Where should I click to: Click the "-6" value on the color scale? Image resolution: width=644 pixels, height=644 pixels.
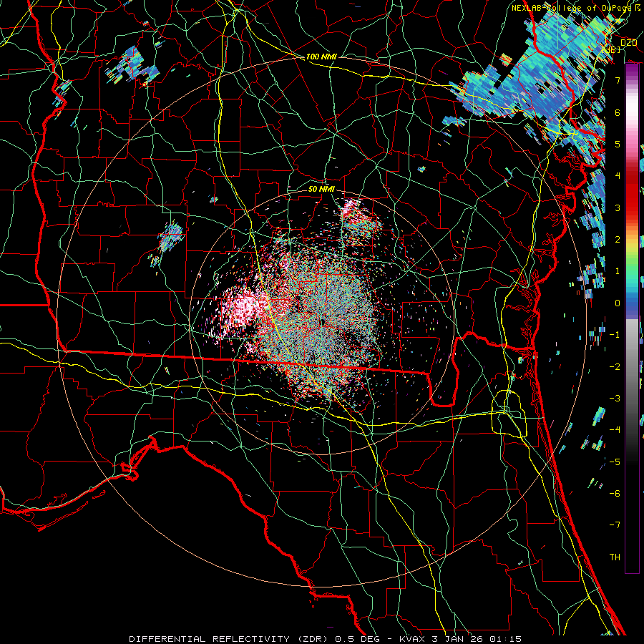point(615,494)
